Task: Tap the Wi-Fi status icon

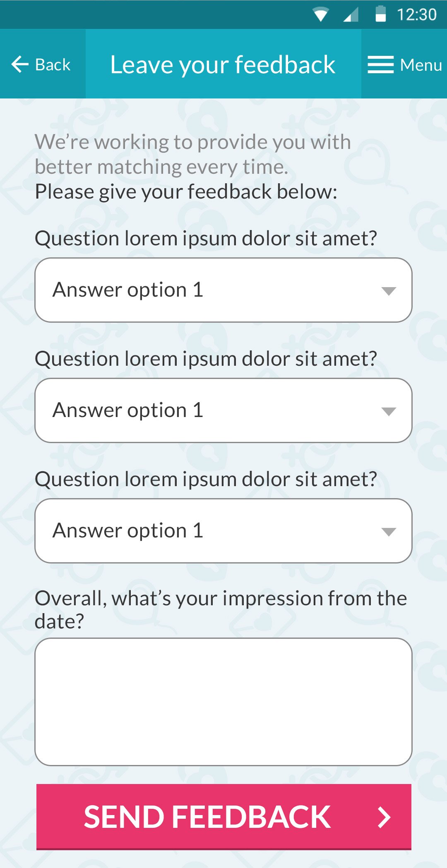Action: [x=321, y=15]
